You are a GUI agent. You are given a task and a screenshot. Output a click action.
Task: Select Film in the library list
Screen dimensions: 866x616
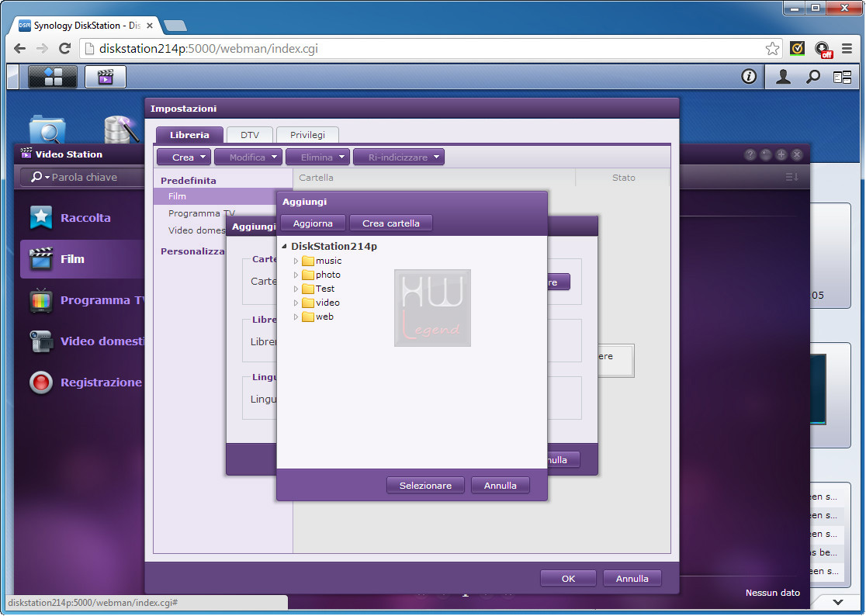223,196
